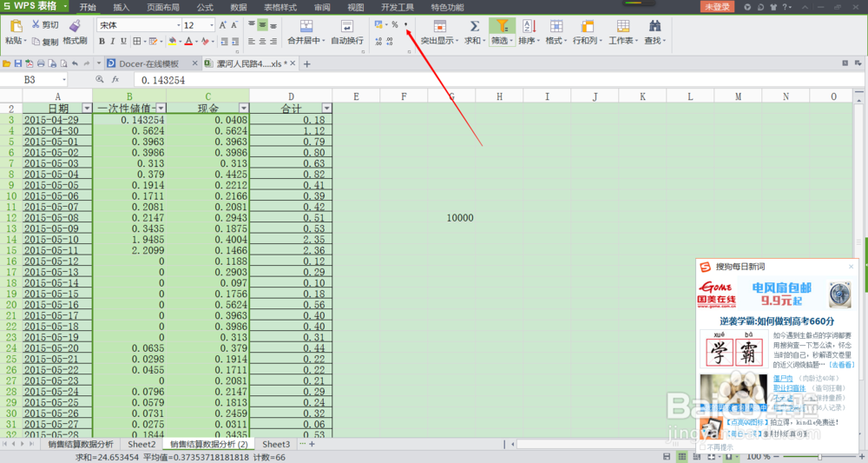Image resolution: width=868 pixels, height=463 pixels.
Task: Open the Sheet3 worksheet tab
Action: pyautogui.click(x=276, y=444)
